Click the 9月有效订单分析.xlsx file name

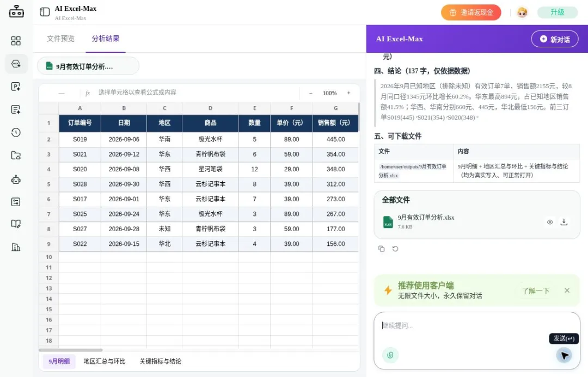[426, 218]
